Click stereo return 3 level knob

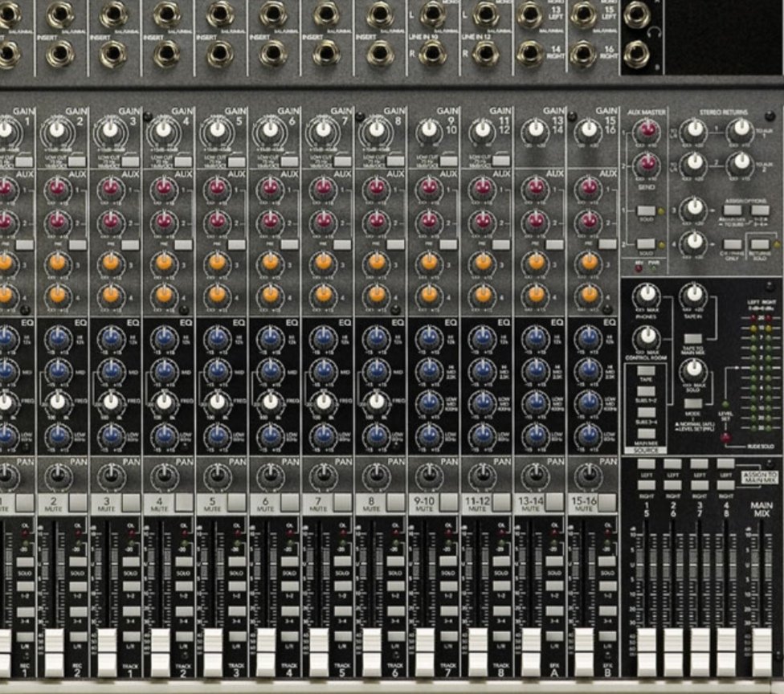[x=695, y=207]
